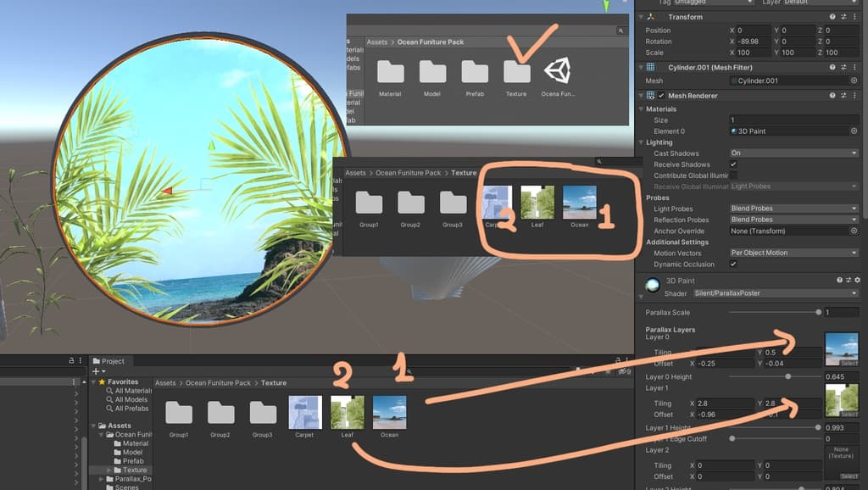Toggle Contribute Global Illumination checkbox
Image resolution: width=868 pixels, height=490 pixels.
click(733, 175)
